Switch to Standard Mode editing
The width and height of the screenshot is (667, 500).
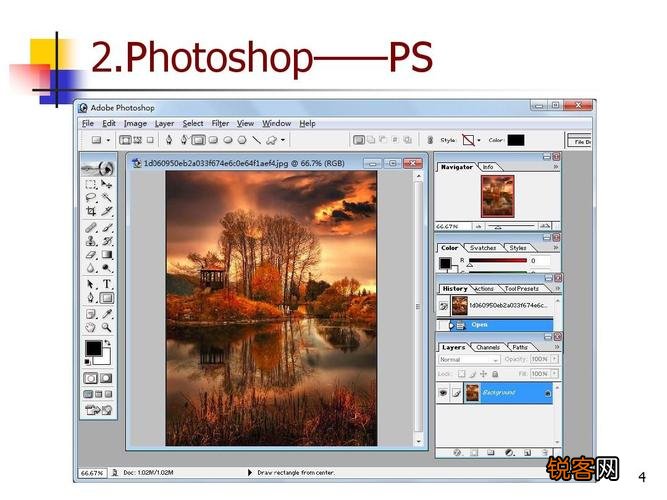[90, 378]
